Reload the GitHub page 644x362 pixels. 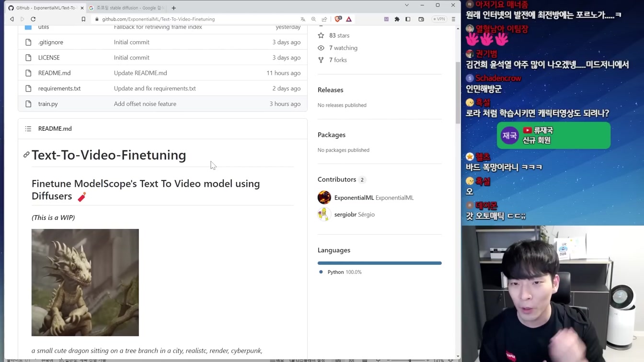(33, 19)
